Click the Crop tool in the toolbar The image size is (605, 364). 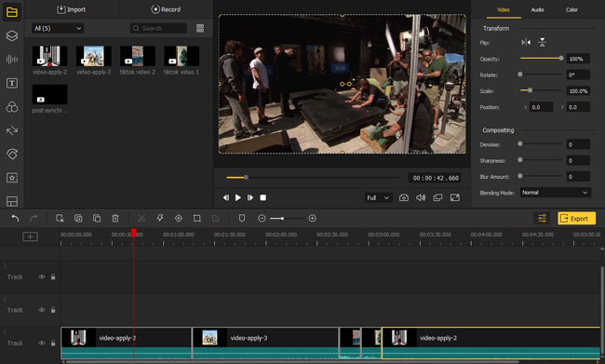[x=196, y=219]
